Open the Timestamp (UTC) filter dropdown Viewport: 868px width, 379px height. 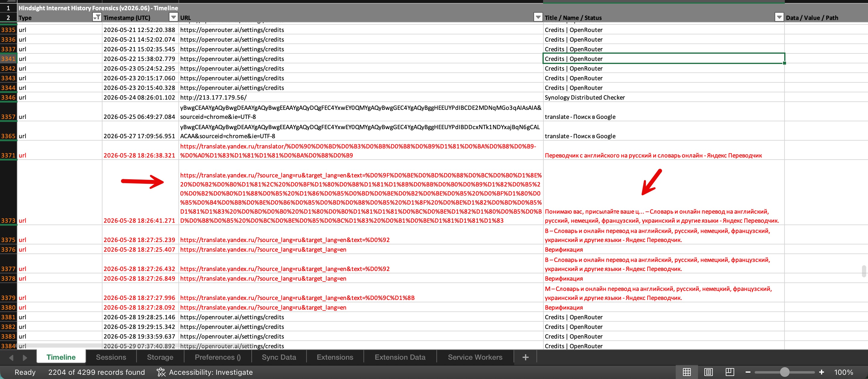point(173,17)
